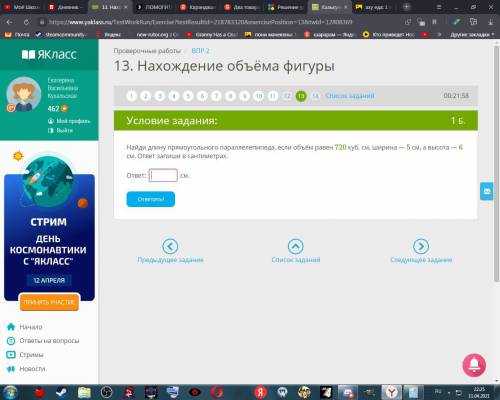This screenshot has height=400, width=500.
Task: Open the Новости menu item
Action: tap(26, 369)
